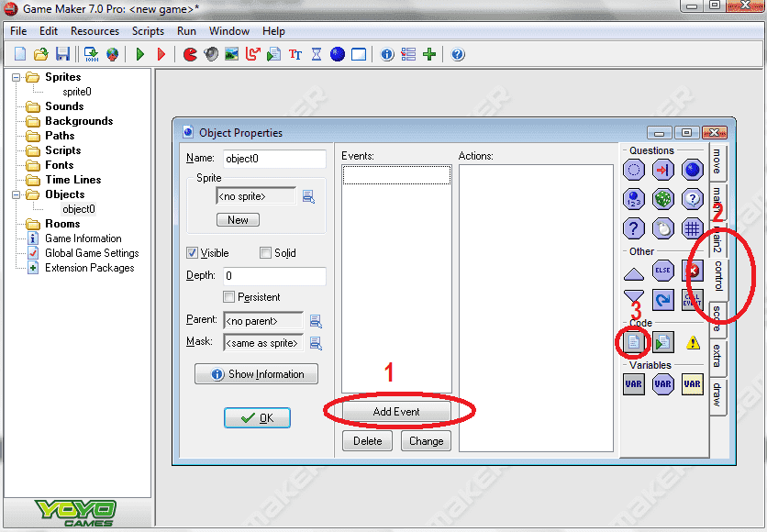767x532 pixels.
Task: Click the Save floppy disk icon
Action: tap(62, 54)
